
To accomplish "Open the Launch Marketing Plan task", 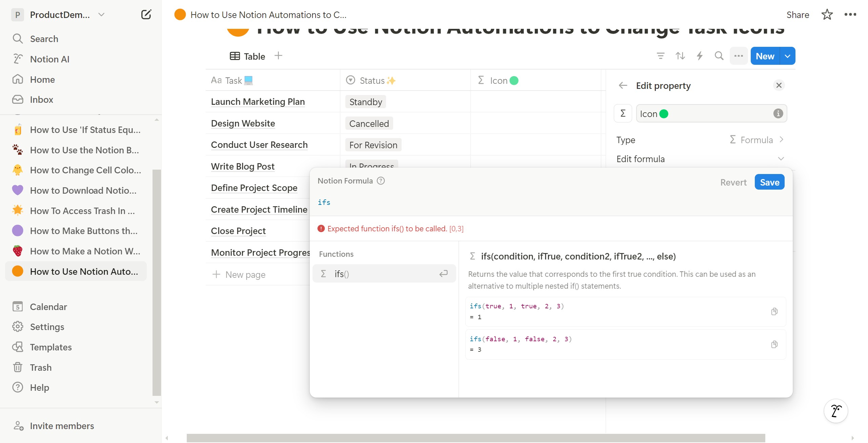I will coord(258,101).
